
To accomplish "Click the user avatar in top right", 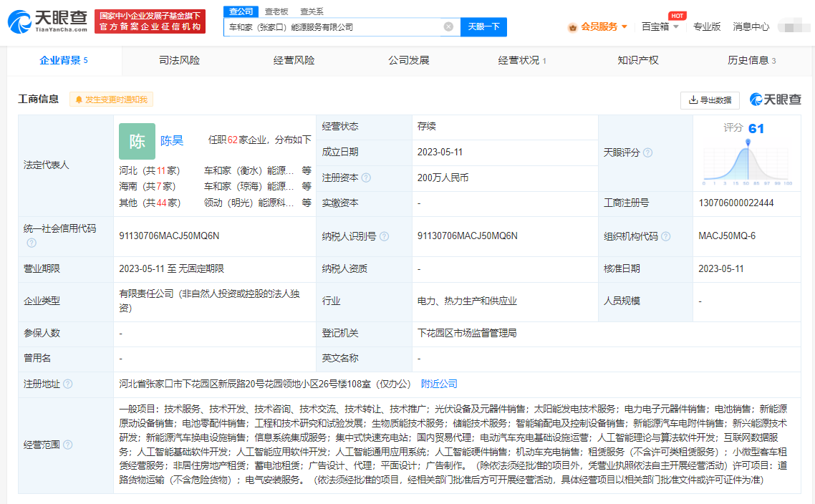I will pos(794,26).
